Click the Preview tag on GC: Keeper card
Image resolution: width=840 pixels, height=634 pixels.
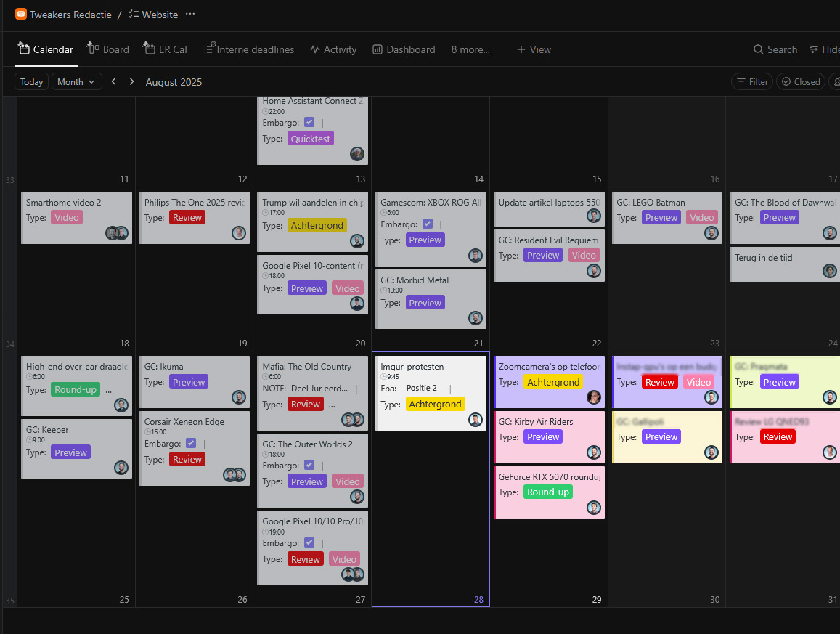70,452
